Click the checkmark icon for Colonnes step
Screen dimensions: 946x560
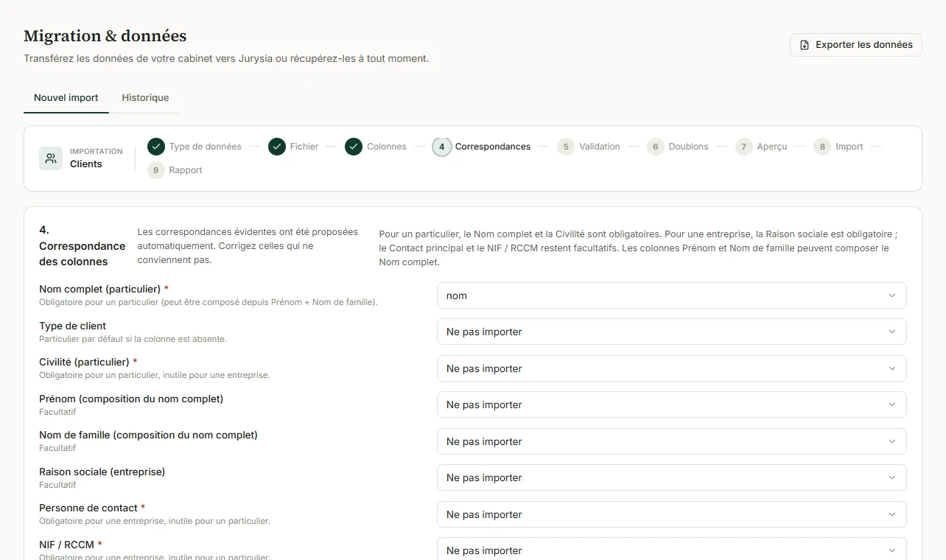click(354, 147)
